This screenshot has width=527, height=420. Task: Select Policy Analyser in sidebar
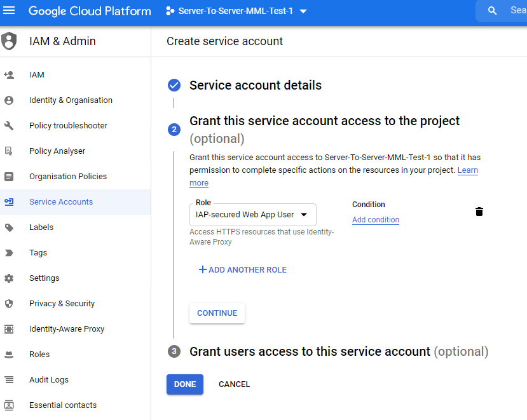pyautogui.click(x=75, y=151)
